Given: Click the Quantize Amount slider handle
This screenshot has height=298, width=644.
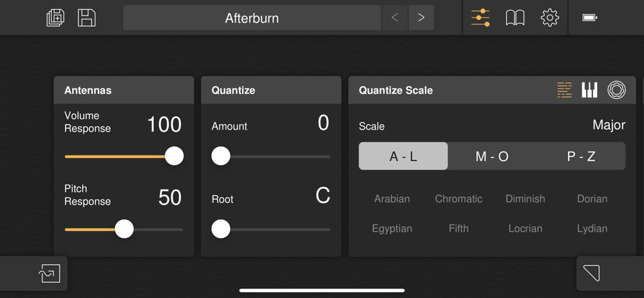Looking at the screenshot, I should (221, 156).
